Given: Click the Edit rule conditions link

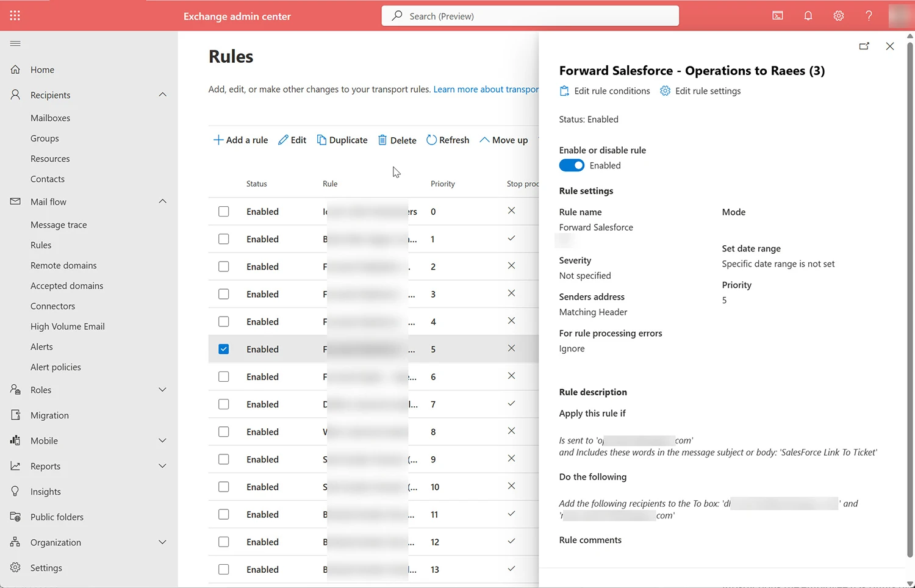Looking at the screenshot, I should click(612, 91).
